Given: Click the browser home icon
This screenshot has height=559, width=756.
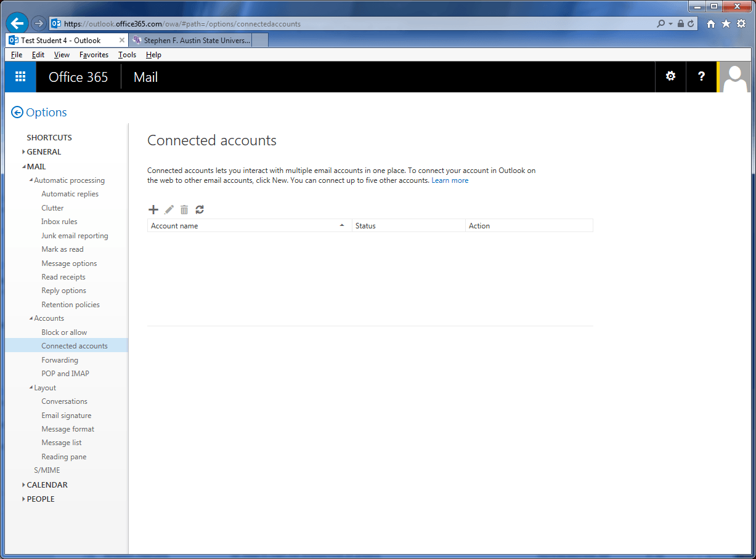Looking at the screenshot, I should (711, 24).
